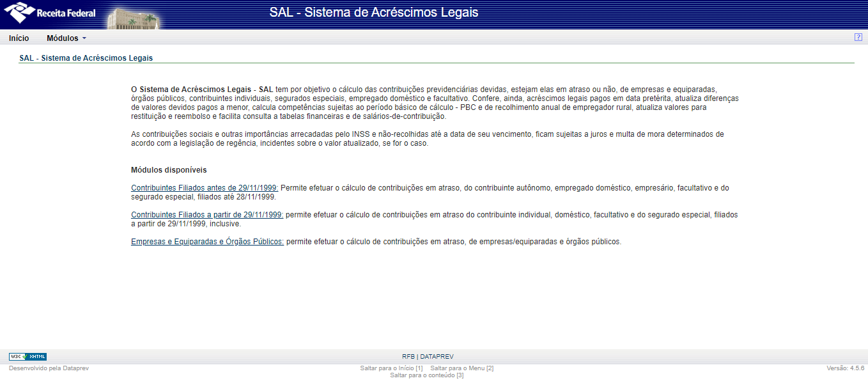
Task: Click the Versão: 4.5.6 text
Action: pyautogui.click(x=846, y=368)
